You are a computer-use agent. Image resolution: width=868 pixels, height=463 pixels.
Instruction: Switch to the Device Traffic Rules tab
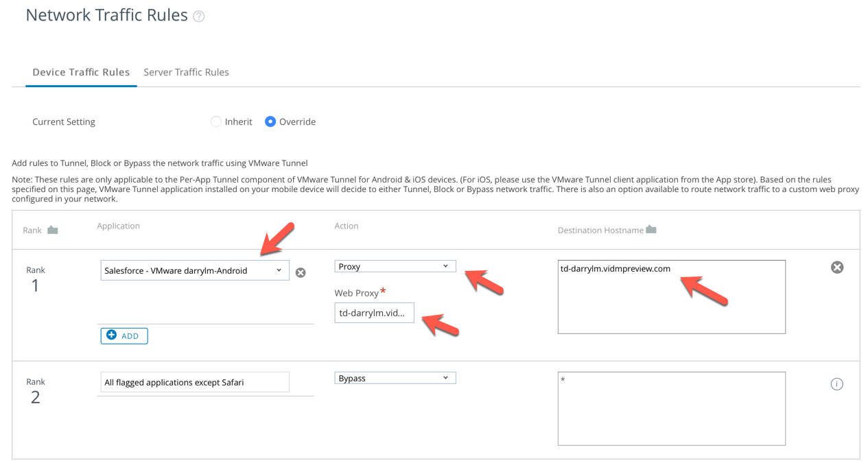81,72
